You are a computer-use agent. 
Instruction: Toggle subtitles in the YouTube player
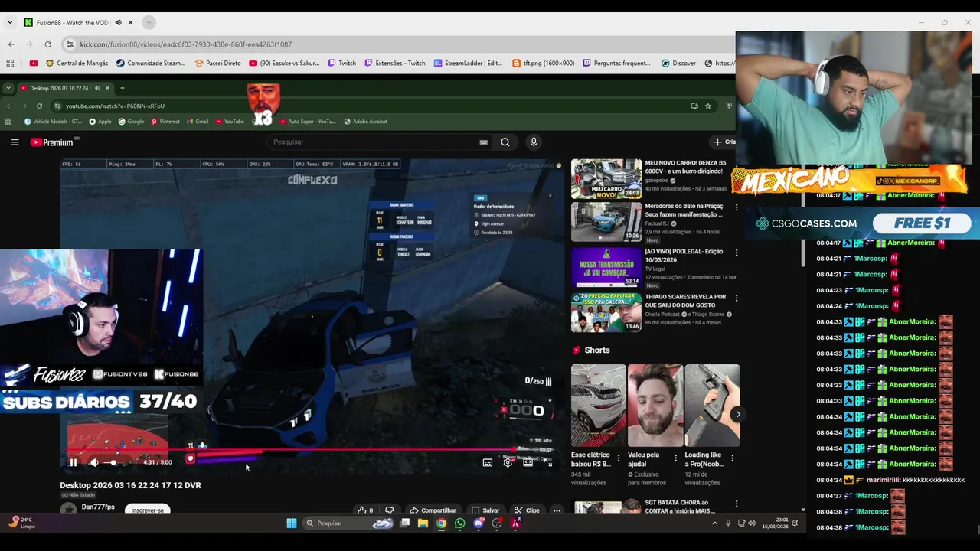487,462
